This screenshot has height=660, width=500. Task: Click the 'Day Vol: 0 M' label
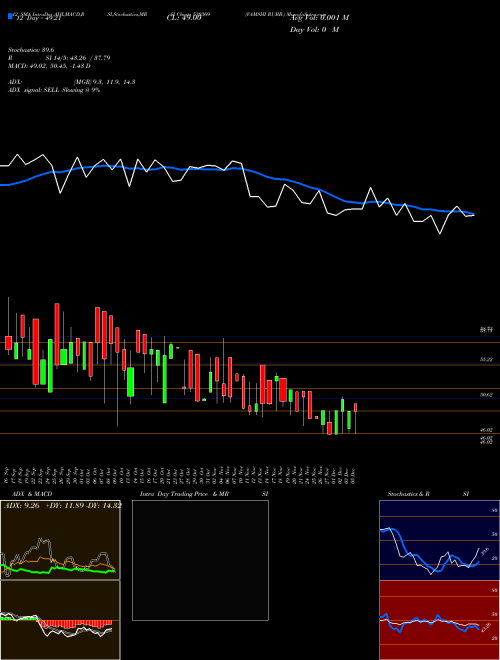[314, 30]
